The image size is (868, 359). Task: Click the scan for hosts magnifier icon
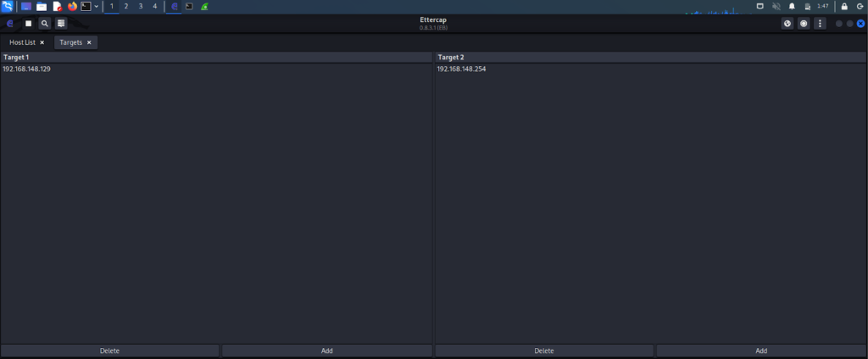pyautogui.click(x=44, y=24)
